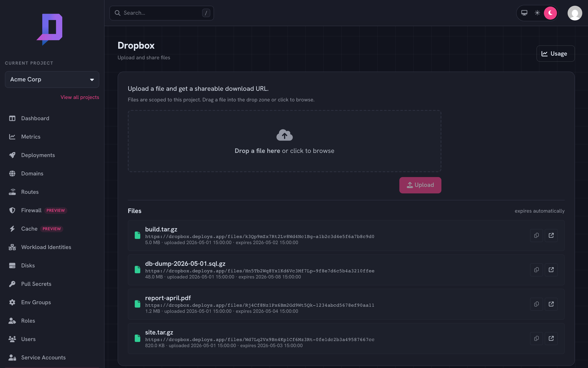Open the Usage view
The image size is (588, 368).
pos(556,54)
